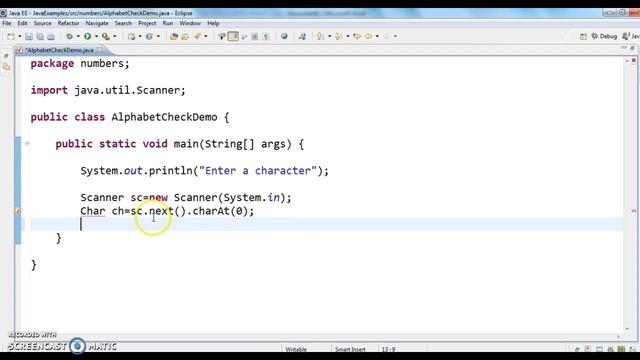Close the AlphabetCheckDemo.java editor tab

coord(100,50)
